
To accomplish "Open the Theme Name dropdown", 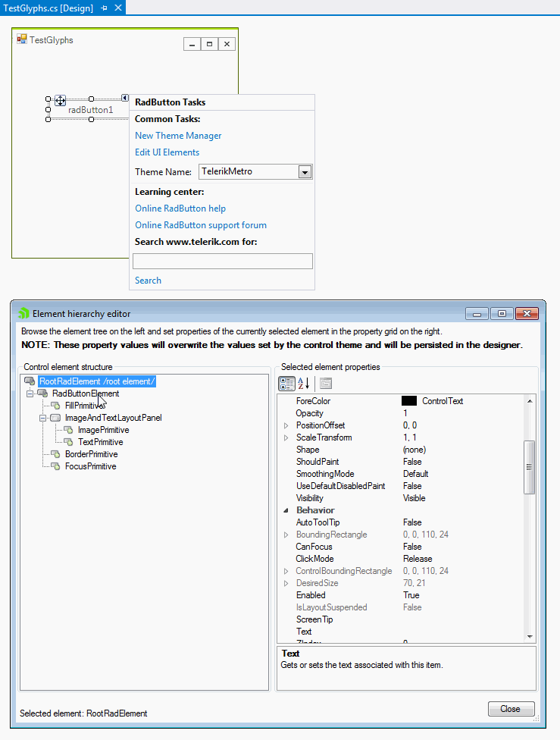I will [305, 172].
